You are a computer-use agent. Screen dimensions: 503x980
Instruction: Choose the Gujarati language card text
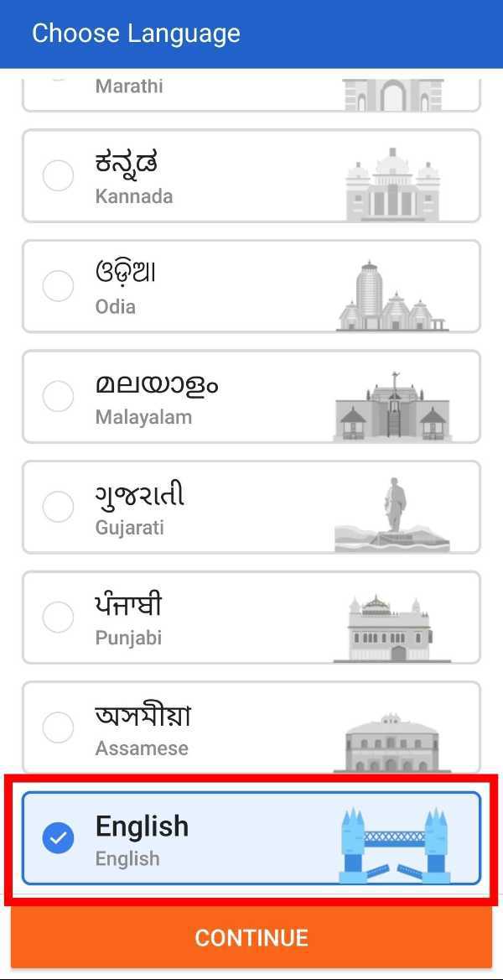tap(140, 509)
